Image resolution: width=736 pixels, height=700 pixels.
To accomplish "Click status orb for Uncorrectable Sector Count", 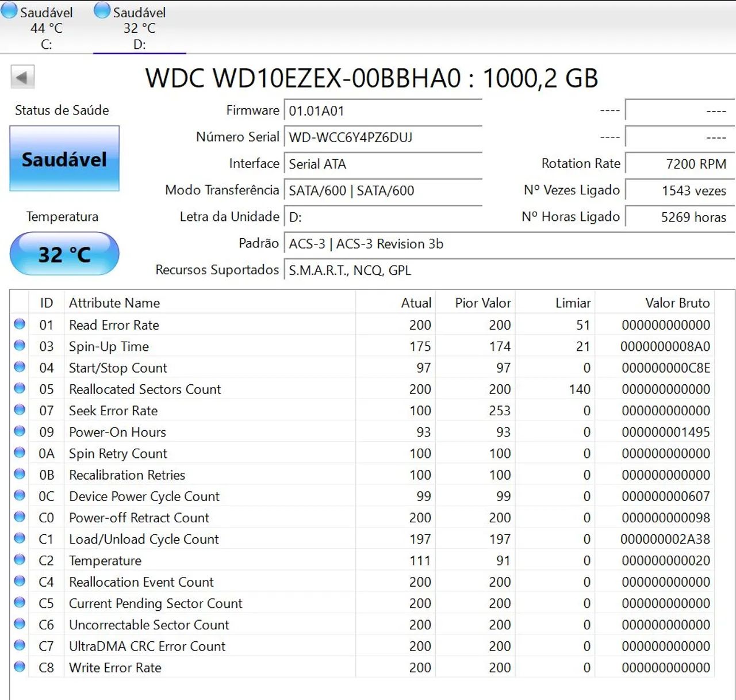I will [20, 624].
